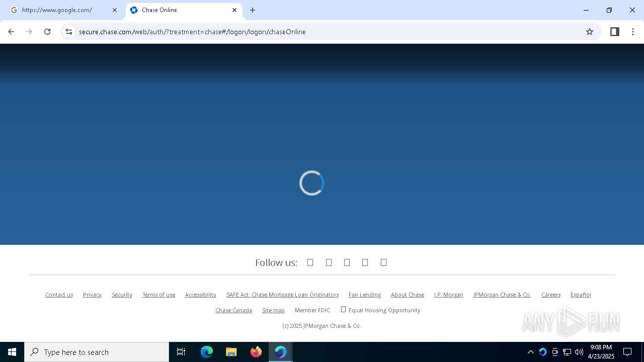Open the Careers link
The image size is (644, 362).
tap(551, 295)
